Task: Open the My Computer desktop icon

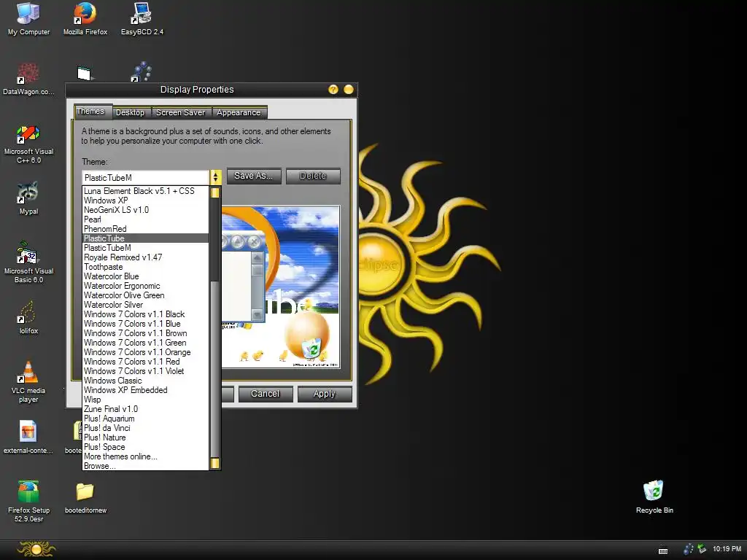Action: point(28,19)
